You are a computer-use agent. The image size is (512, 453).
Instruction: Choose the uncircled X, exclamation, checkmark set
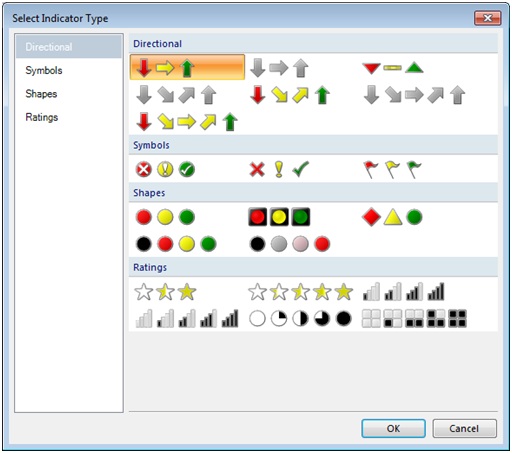(279, 169)
